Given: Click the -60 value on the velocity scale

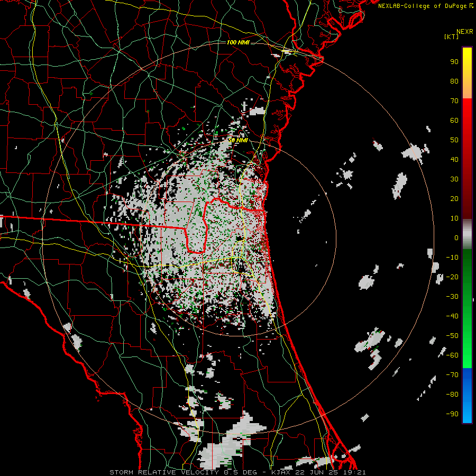Looking at the screenshot, I should 452,355.
